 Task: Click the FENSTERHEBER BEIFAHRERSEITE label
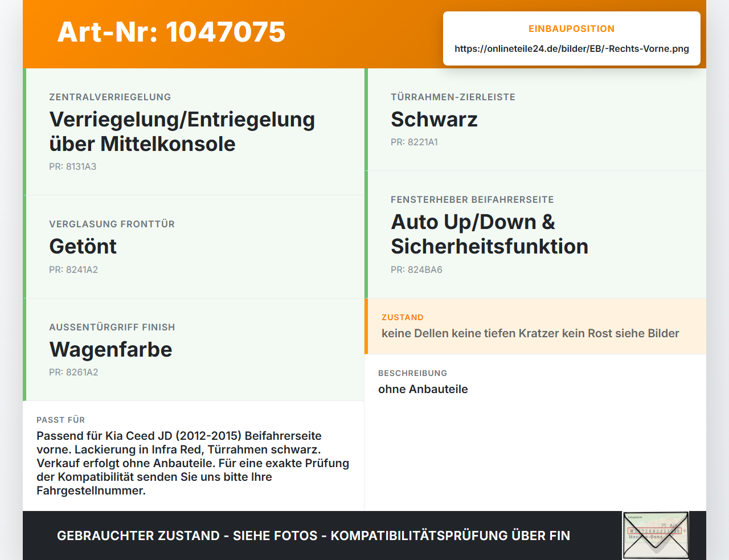(x=472, y=200)
